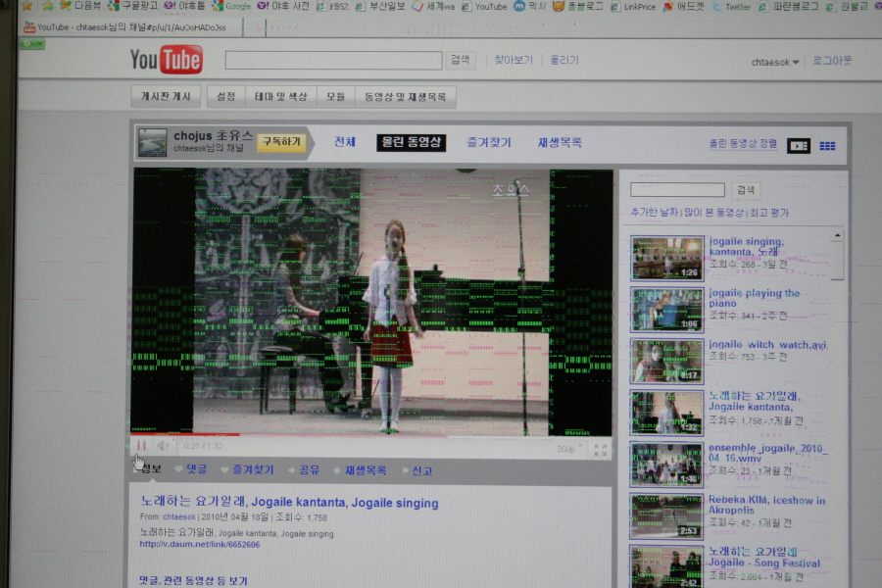Open the 모듈 tab
The width and height of the screenshot is (882, 588).
[336, 96]
